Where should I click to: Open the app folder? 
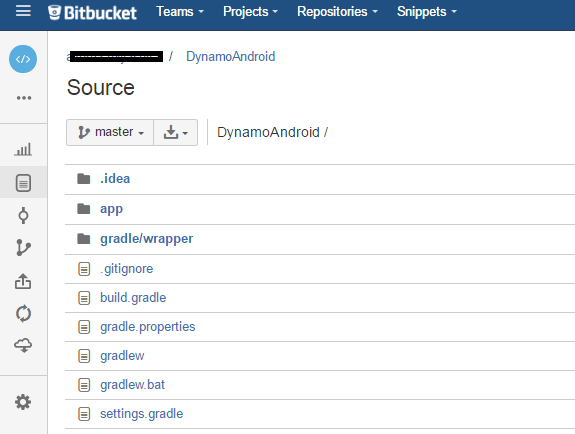111,209
